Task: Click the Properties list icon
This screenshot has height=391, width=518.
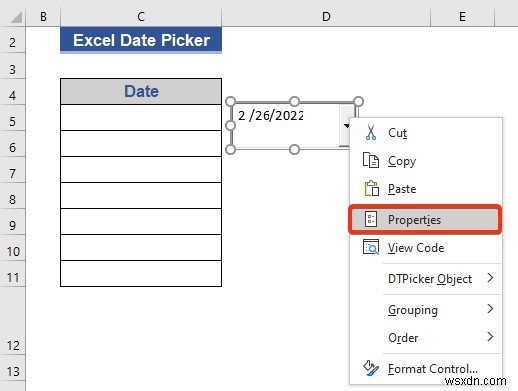Action: (371, 219)
